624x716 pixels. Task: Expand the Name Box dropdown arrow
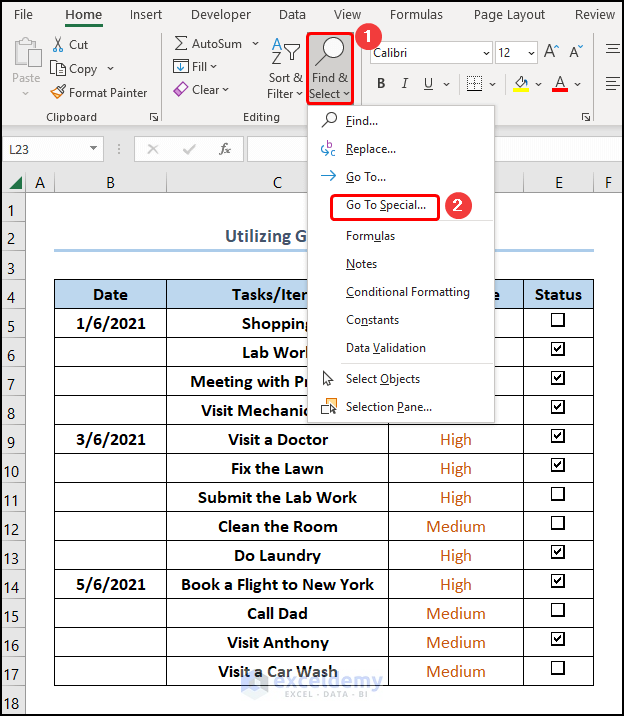click(94, 149)
